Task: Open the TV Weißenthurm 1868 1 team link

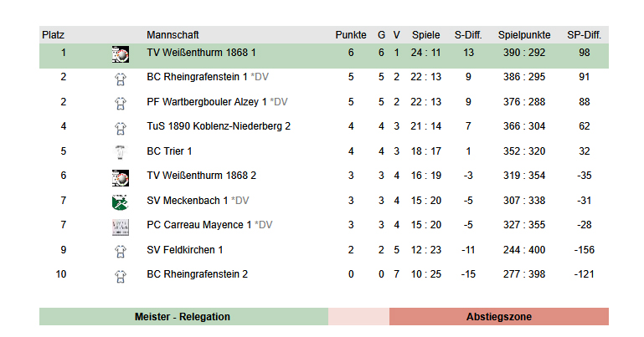Action: tap(201, 53)
